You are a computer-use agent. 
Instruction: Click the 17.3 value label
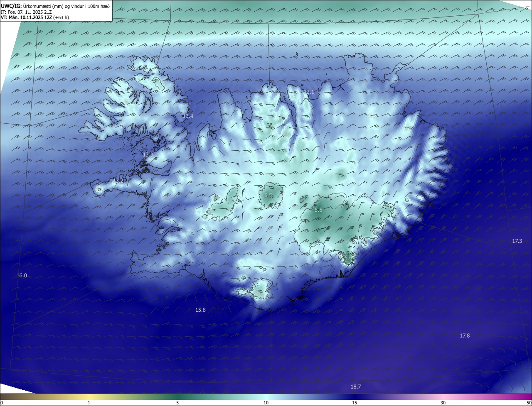[x=517, y=241]
